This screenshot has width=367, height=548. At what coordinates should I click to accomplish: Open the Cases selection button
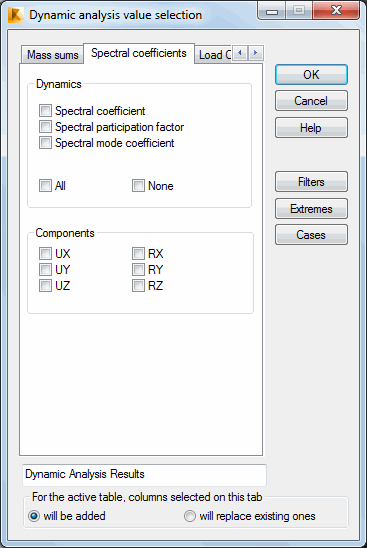(x=311, y=235)
